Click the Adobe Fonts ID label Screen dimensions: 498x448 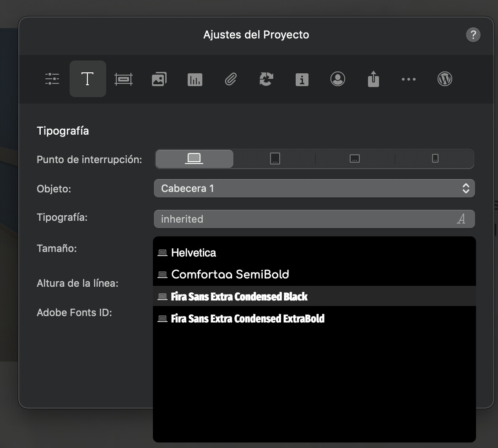[74, 312]
